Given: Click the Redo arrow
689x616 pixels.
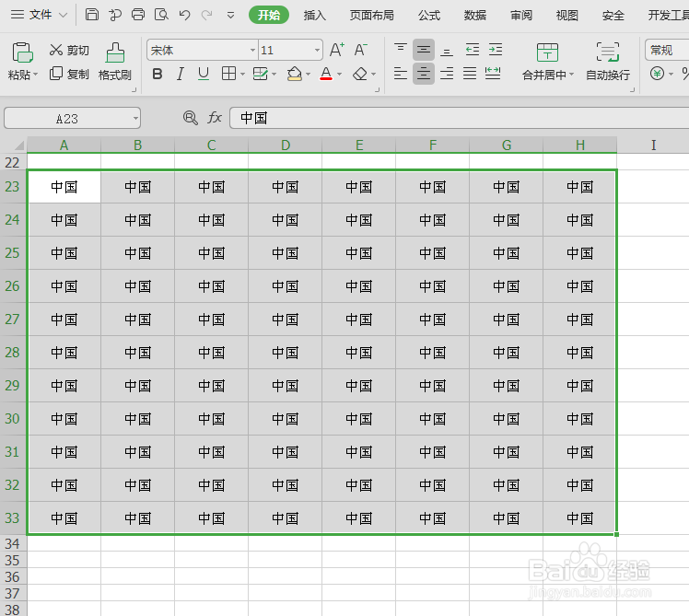Looking at the screenshot, I should point(206,15).
